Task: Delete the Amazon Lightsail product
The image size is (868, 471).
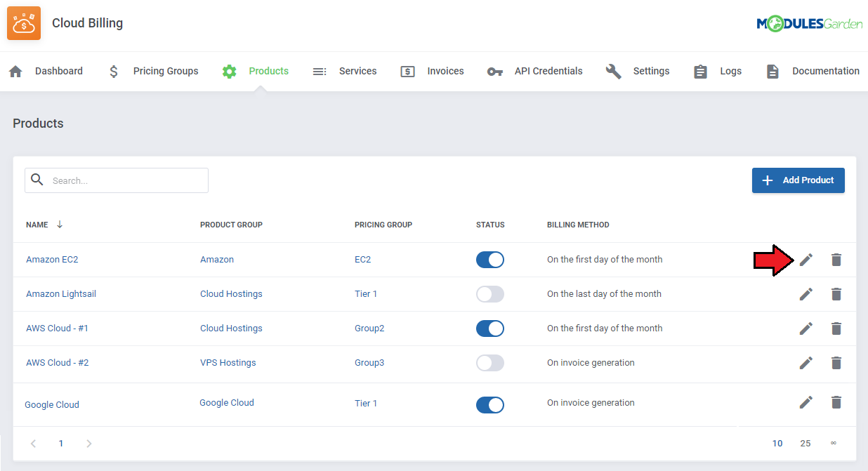Action: coord(836,294)
